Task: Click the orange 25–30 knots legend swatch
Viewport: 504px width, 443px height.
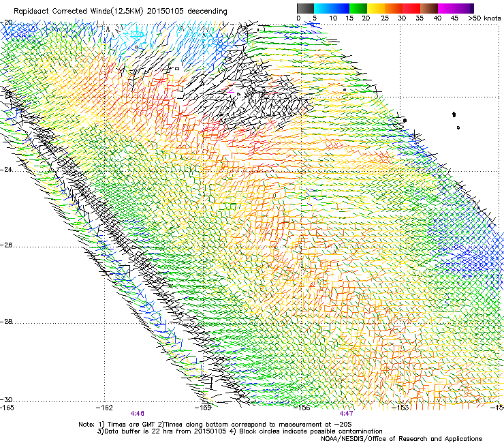Action: [394, 8]
